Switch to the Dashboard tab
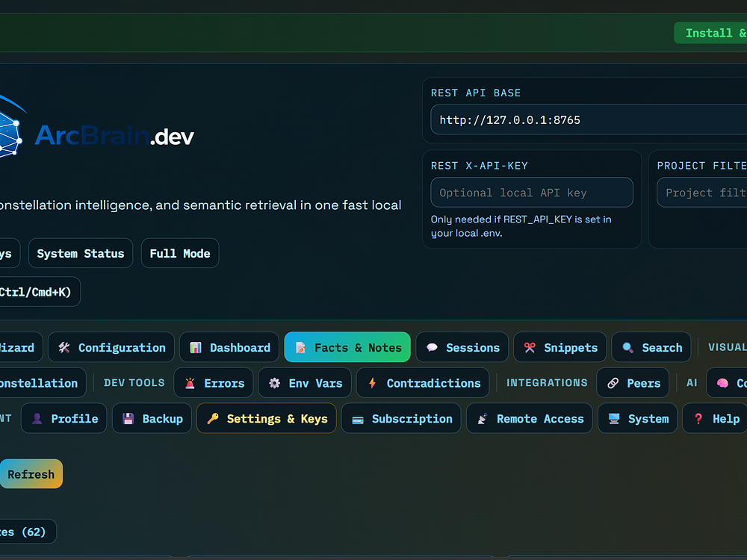747x560 pixels. pyautogui.click(x=229, y=347)
